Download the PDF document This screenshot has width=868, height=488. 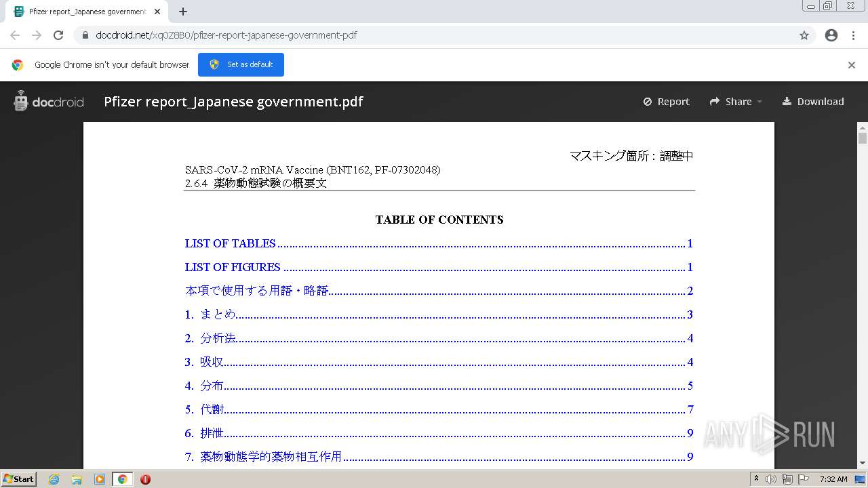[x=813, y=102]
